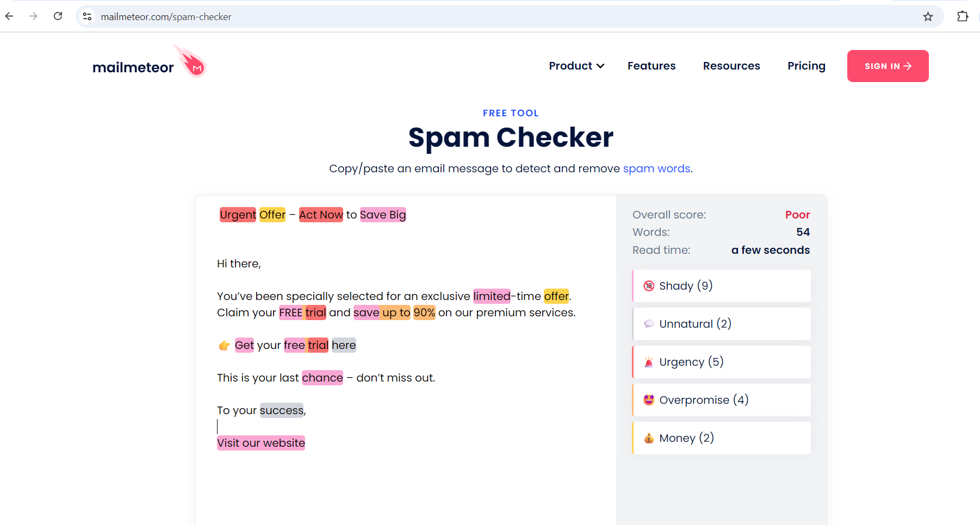Open site information icon in address bar
Viewport: 980px width, 525px height.
(x=87, y=16)
